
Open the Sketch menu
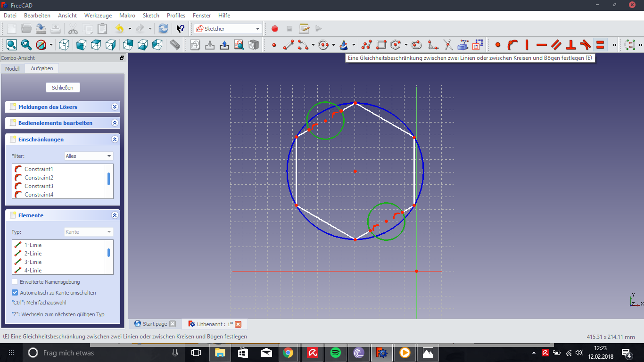pyautogui.click(x=151, y=16)
